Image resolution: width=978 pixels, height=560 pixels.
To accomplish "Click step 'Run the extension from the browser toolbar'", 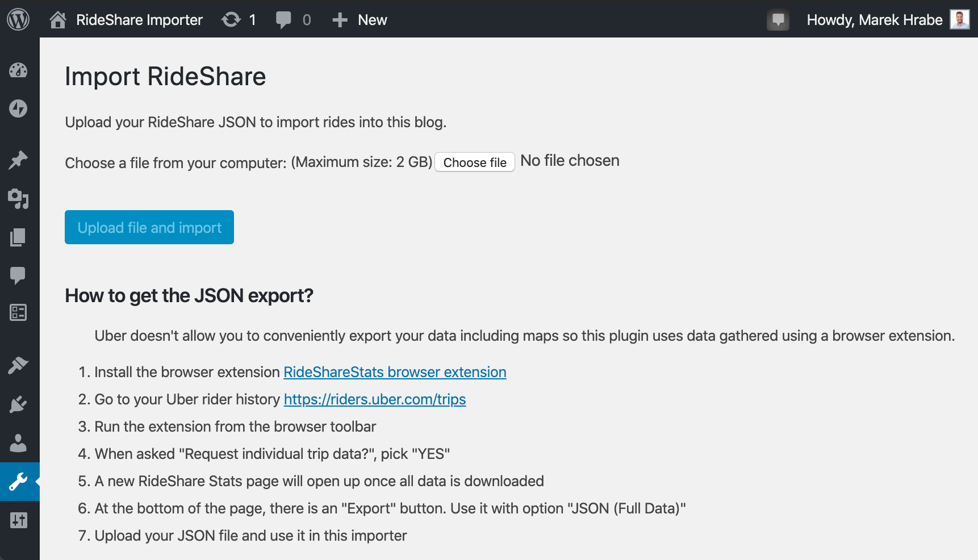I will tap(235, 427).
